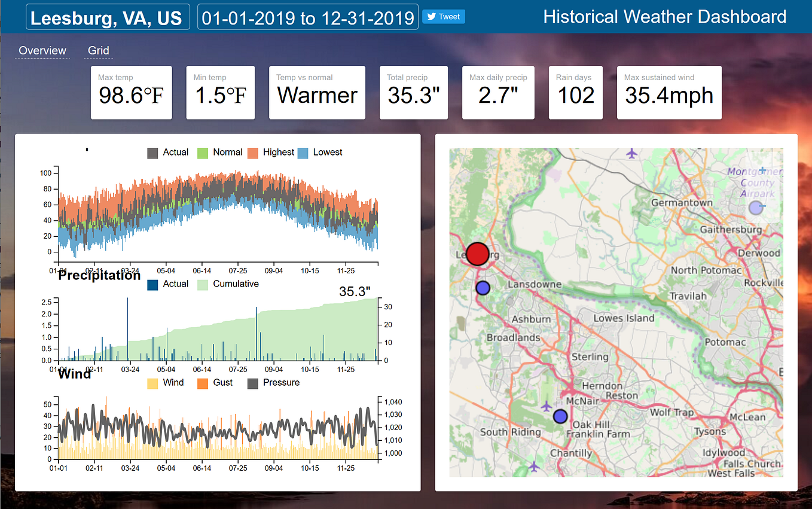Click the Leesburg location input field
Viewport: 812px width, 509px height.
(x=108, y=16)
